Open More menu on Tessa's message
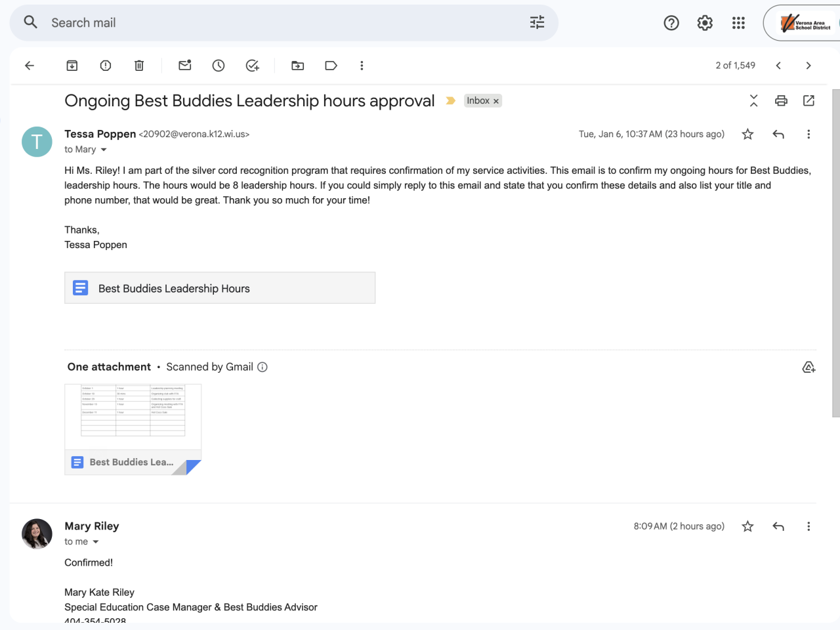840x630 pixels. click(808, 135)
